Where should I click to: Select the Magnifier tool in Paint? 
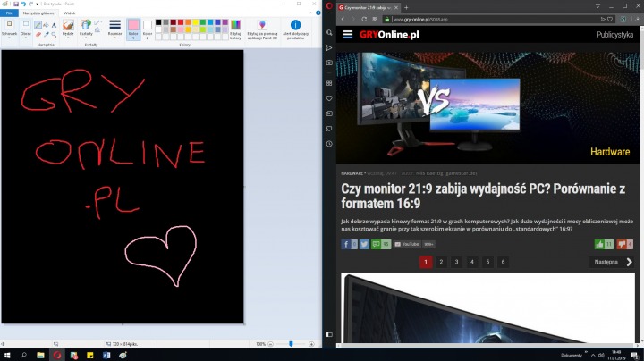(x=54, y=34)
